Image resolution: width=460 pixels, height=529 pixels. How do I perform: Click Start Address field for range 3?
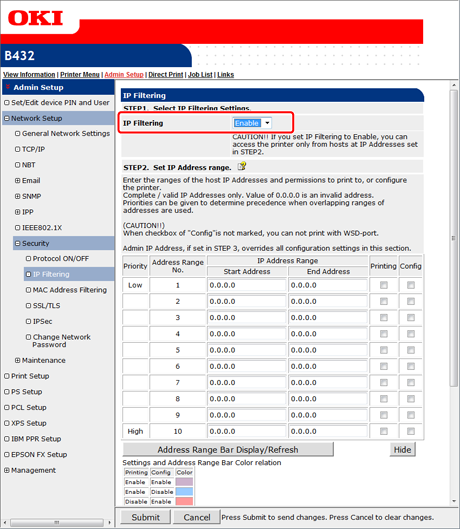pyautogui.click(x=247, y=318)
